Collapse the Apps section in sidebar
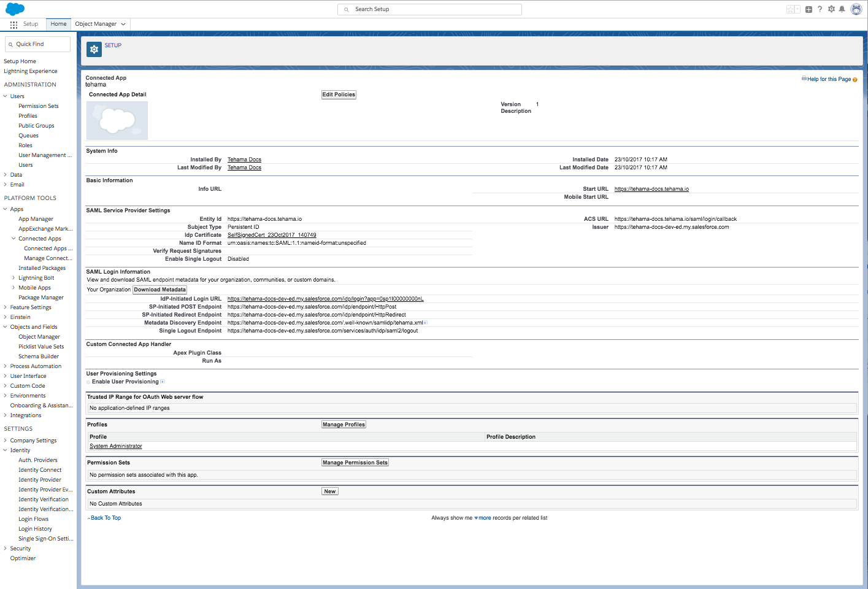 [x=6, y=209]
